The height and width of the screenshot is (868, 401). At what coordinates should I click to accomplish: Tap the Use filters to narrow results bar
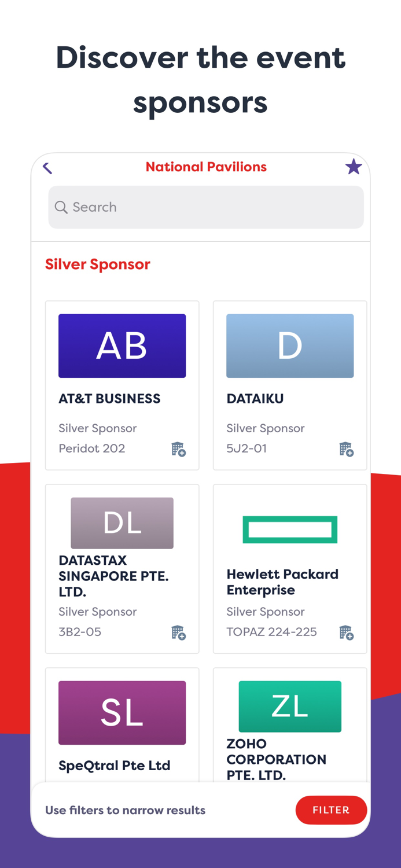(x=125, y=810)
